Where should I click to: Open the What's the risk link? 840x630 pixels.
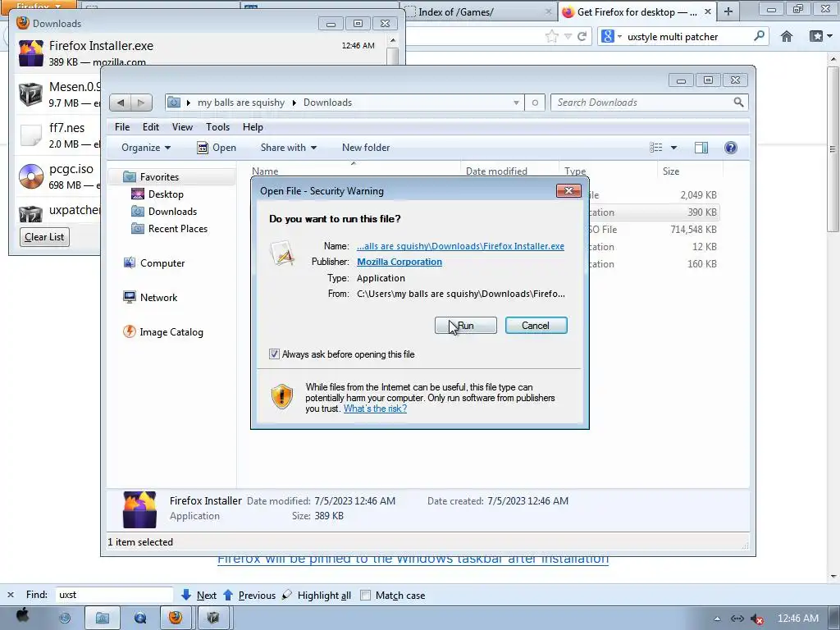point(375,409)
